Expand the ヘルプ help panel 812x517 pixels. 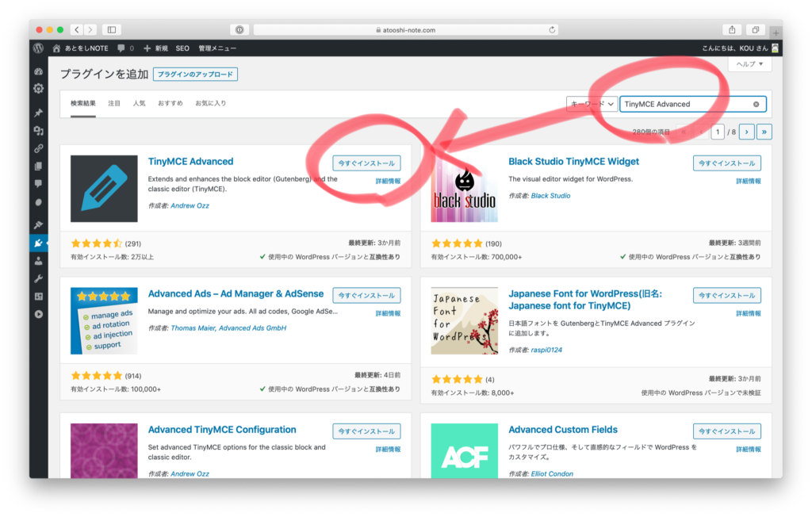click(749, 64)
